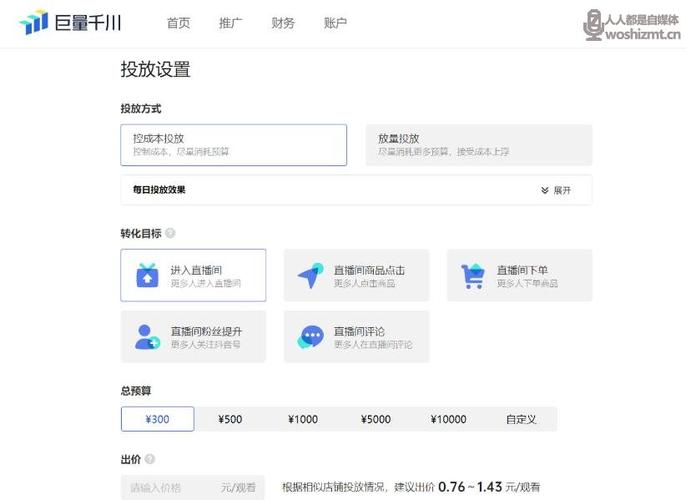Image resolution: width=686 pixels, height=500 pixels.
Task: Click the 总预算 section label
Action: [x=136, y=391]
